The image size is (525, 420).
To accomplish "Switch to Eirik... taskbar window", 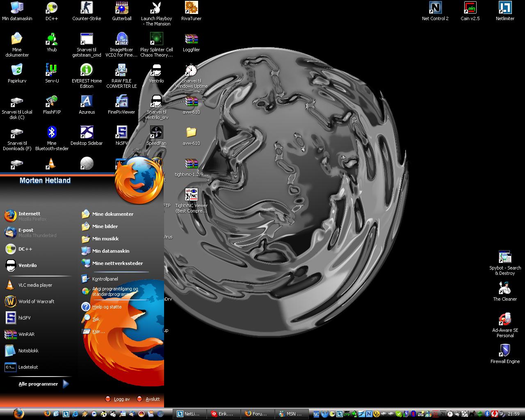I will pyautogui.click(x=224, y=414).
